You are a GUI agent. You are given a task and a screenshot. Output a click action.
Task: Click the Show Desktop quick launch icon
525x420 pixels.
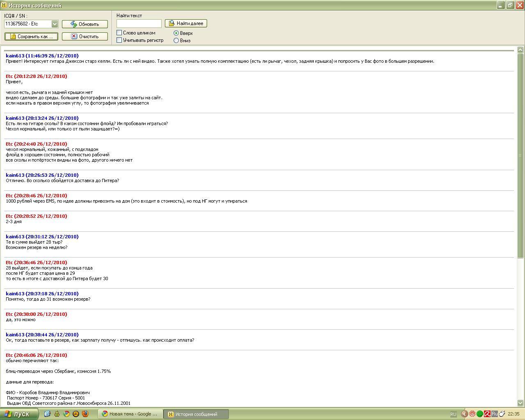(x=47, y=414)
